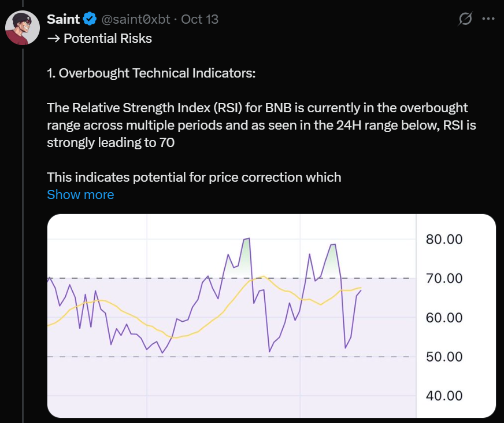
Task: Click the vertical thread line below avatar
Action: point(23,231)
